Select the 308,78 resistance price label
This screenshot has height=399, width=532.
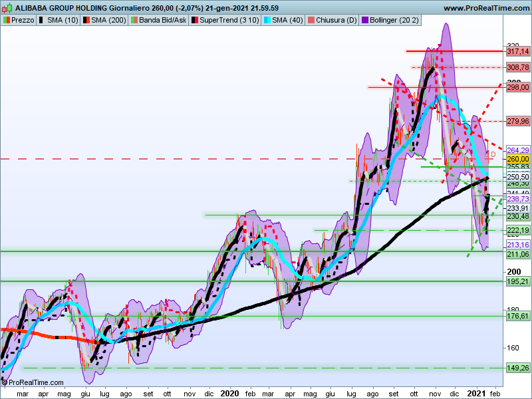pyautogui.click(x=518, y=67)
